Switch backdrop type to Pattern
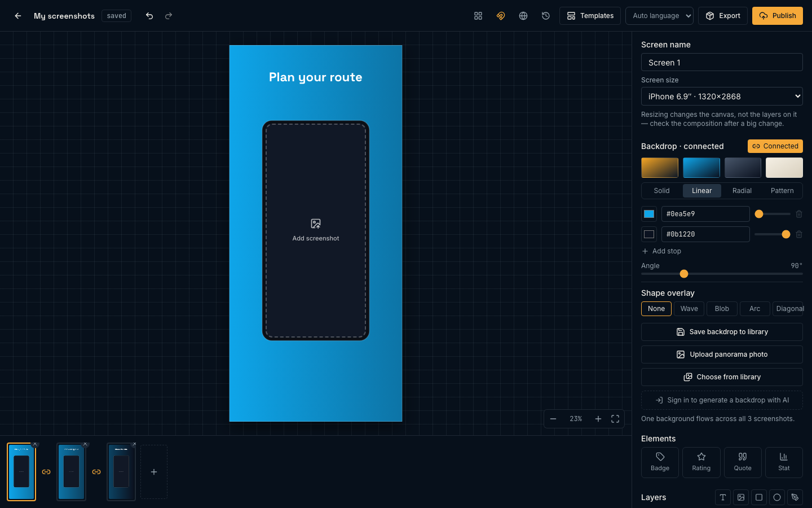This screenshot has height=508, width=812. point(782,191)
